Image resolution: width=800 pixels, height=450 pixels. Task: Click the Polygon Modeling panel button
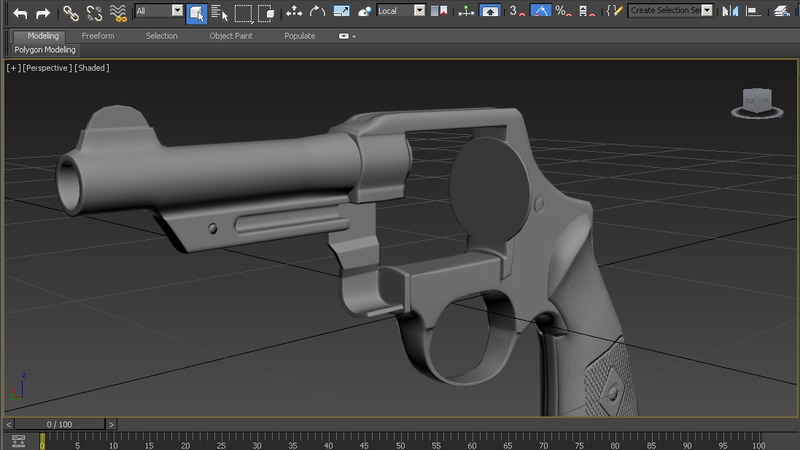[x=45, y=49]
